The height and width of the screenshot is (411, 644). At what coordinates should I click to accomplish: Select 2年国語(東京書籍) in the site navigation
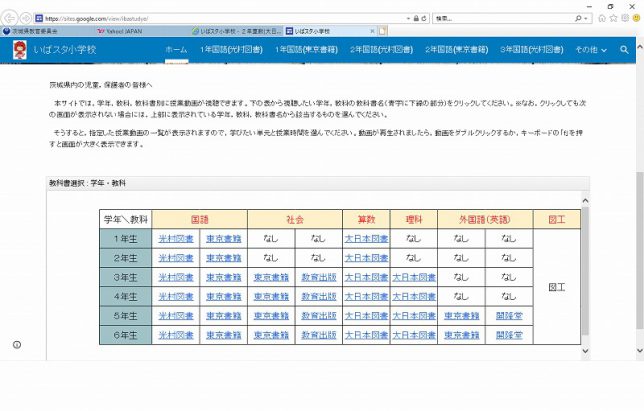pos(459,49)
